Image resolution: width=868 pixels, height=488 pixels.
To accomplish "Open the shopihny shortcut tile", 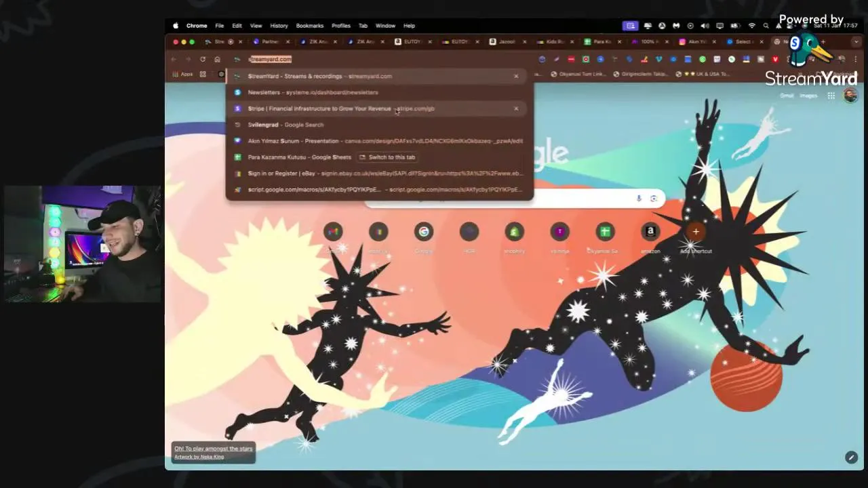I will [x=514, y=232].
